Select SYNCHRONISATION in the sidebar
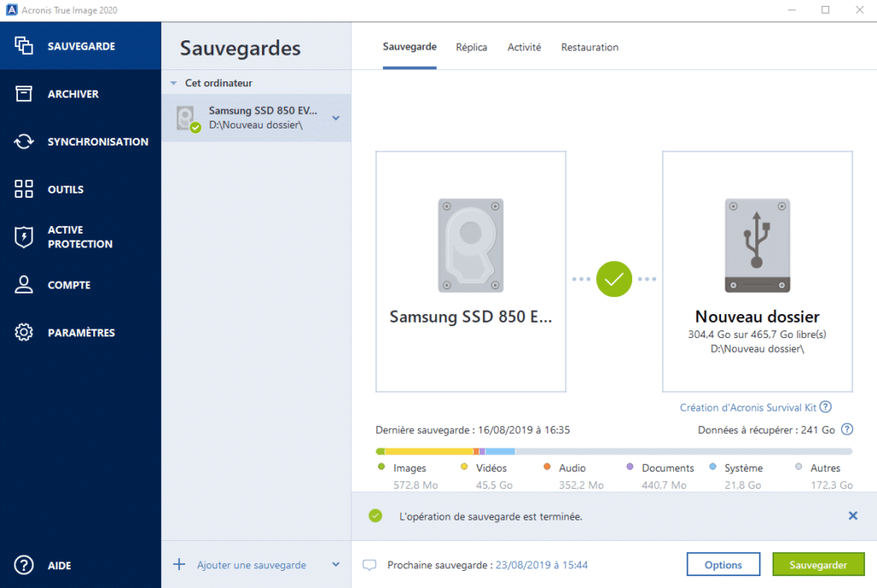Screen dimensions: 877x588 click(x=98, y=142)
